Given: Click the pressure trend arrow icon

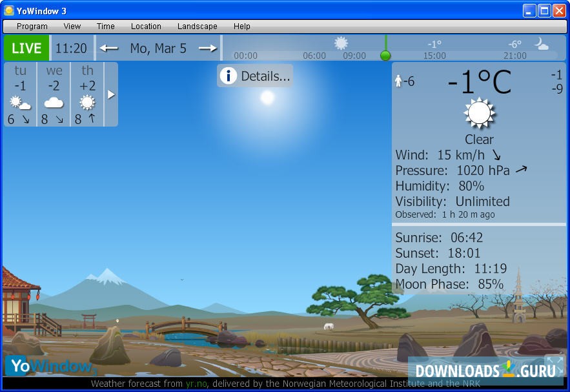Looking at the screenshot, I should (x=522, y=169).
